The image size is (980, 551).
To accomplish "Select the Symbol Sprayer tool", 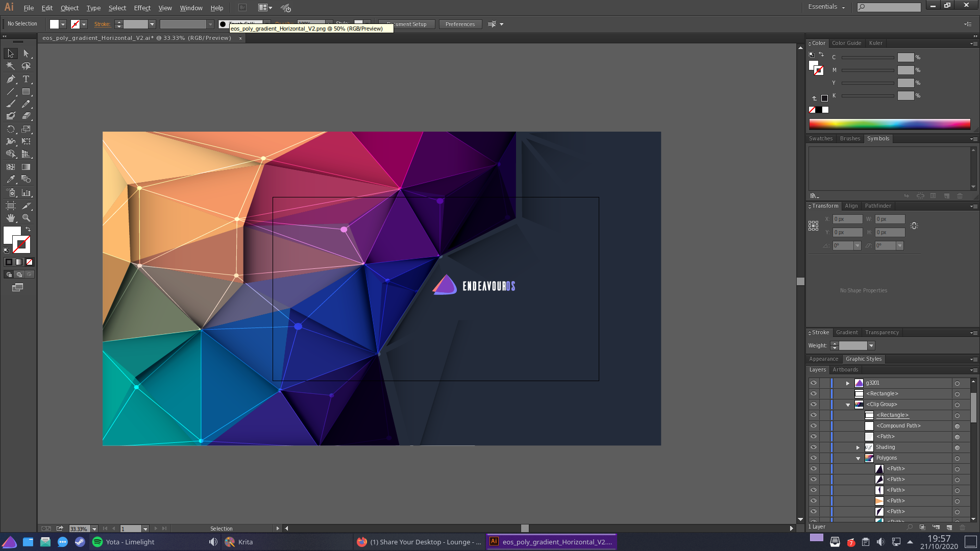I will tap(11, 193).
